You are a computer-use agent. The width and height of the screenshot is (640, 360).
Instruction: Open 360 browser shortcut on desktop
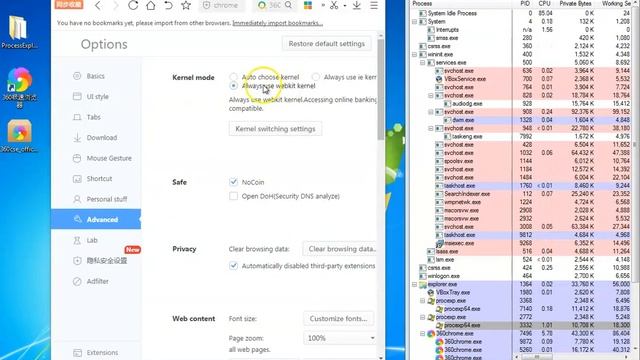tap(19, 87)
